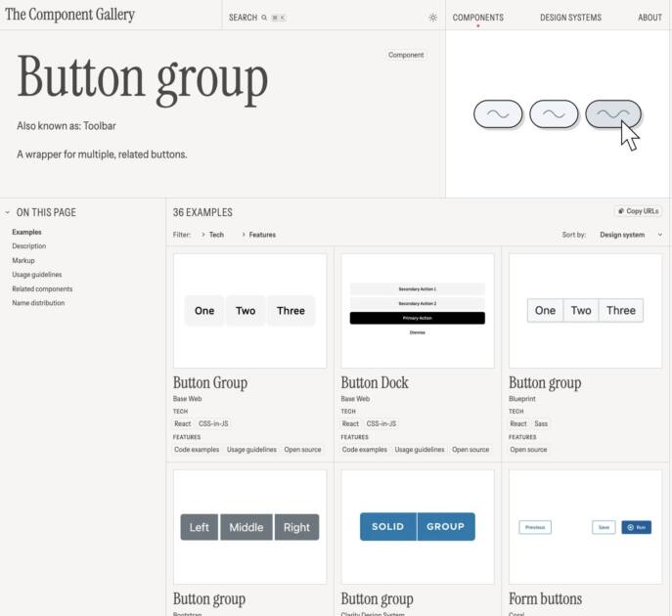The width and height of the screenshot is (672, 616).
Task: Go to the About page
Action: (x=650, y=18)
